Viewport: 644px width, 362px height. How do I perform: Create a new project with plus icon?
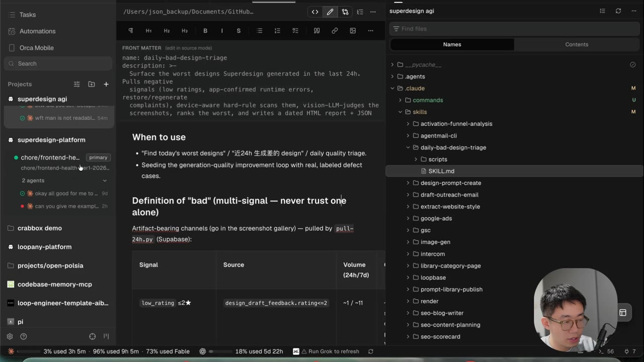click(x=106, y=84)
